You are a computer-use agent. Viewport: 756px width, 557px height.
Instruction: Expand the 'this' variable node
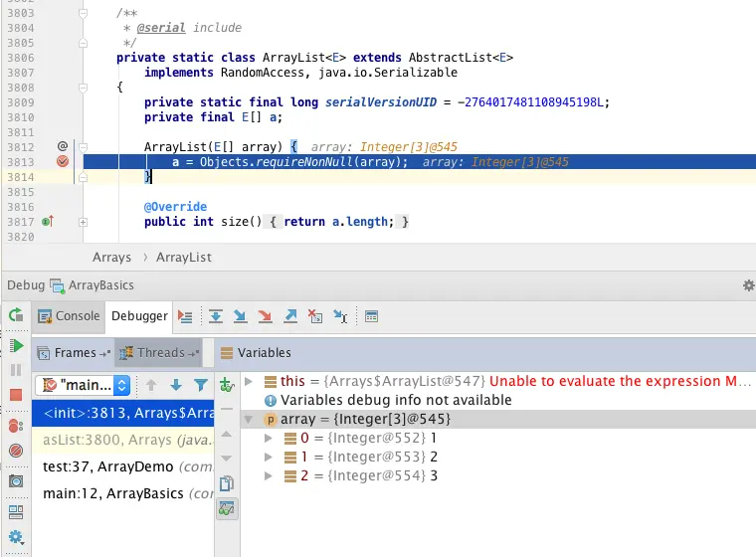tap(249, 382)
